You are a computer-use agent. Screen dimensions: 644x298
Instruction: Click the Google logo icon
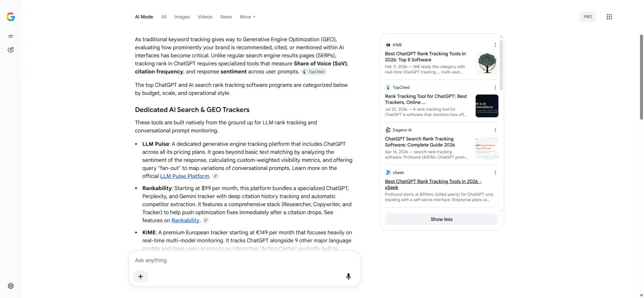pyautogui.click(x=11, y=17)
